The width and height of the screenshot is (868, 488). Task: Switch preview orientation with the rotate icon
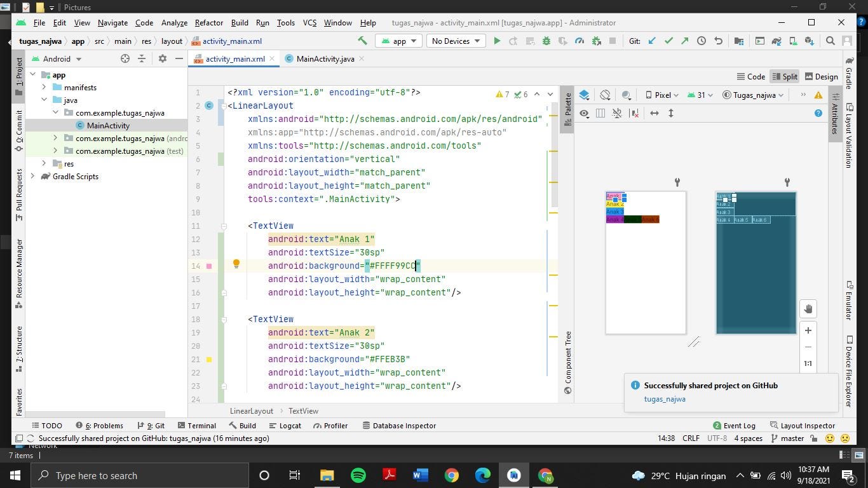point(605,95)
